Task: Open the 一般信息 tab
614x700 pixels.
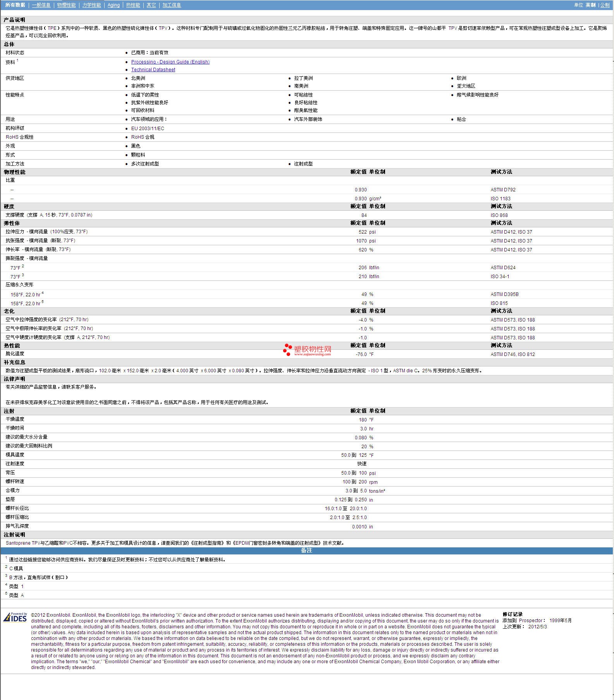Action: [41, 5]
